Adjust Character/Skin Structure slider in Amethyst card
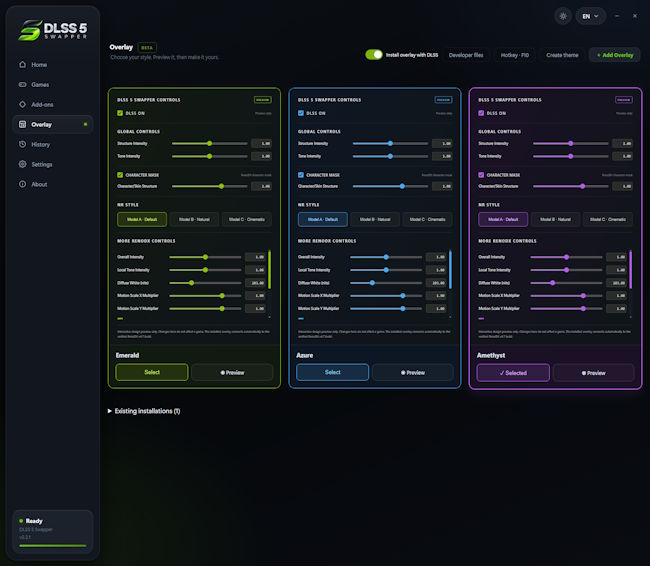 click(571, 186)
